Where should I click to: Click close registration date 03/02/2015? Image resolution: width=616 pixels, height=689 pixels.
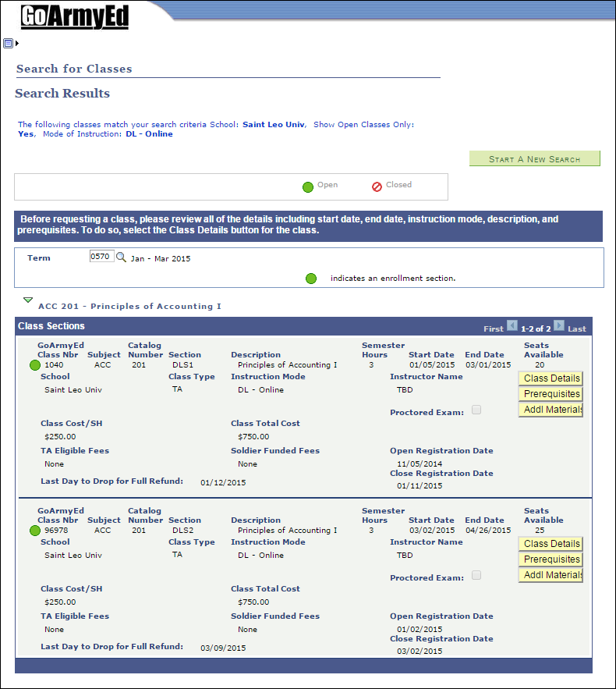pyautogui.click(x=420, y=652)
